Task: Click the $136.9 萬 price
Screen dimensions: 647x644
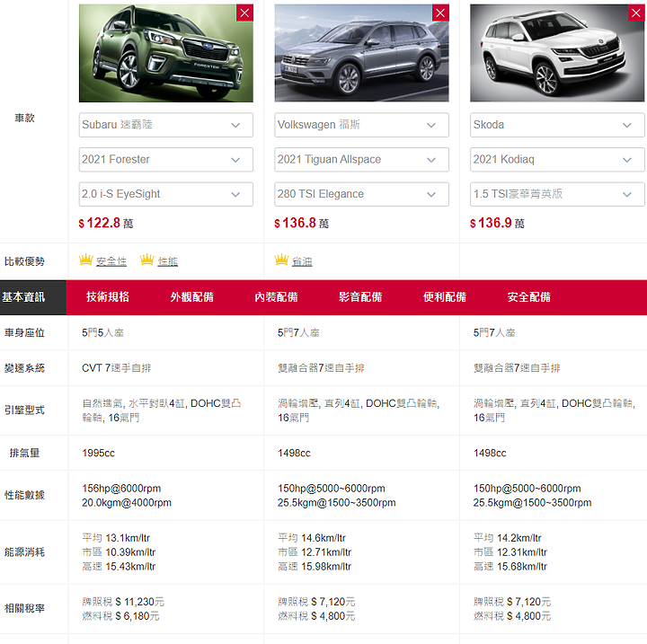Action: click(497, 223)
